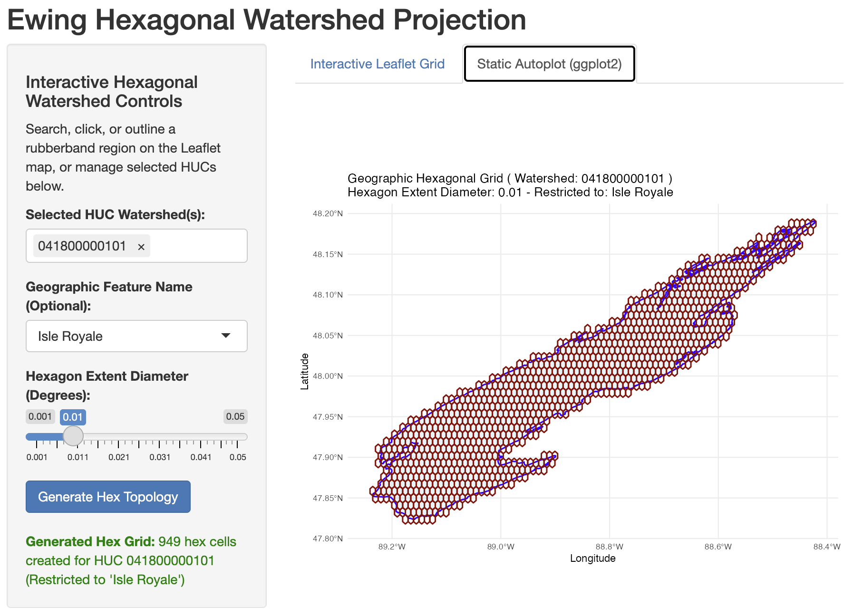This screenshot has width=853, height=616.
Task: Remove the 041800000101 HUC tag
Action: pyautogui.click(x=141, y=247)
